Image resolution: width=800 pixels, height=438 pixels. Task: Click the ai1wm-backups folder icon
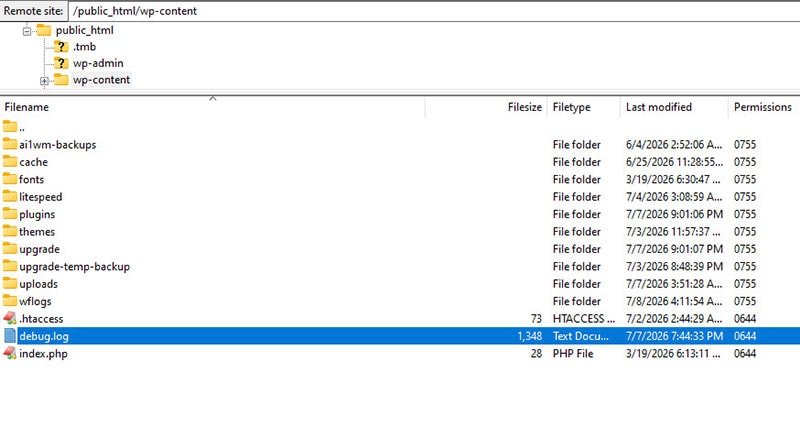(10, 144)
